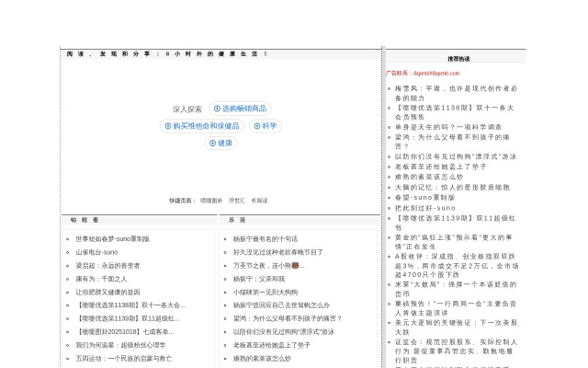588x368 pixels.
Task: Open 康有为：千面之人 article
Action: 101,278
